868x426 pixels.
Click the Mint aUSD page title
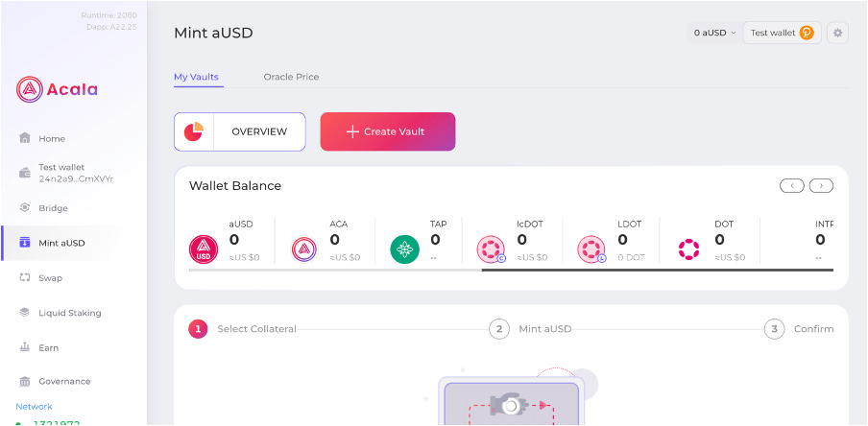tap(213, 33)
